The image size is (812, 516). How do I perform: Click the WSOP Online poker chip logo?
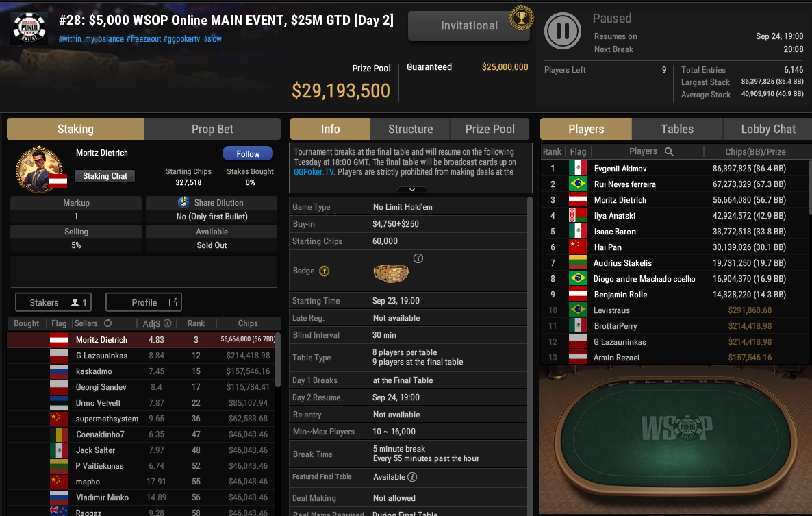click(29, 27)
